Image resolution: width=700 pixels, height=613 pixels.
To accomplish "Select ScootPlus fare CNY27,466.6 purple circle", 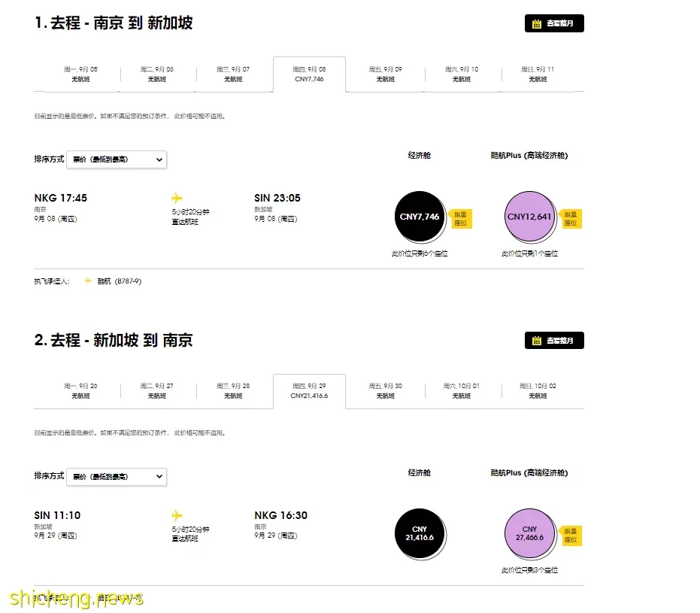I will click(529, 533).
